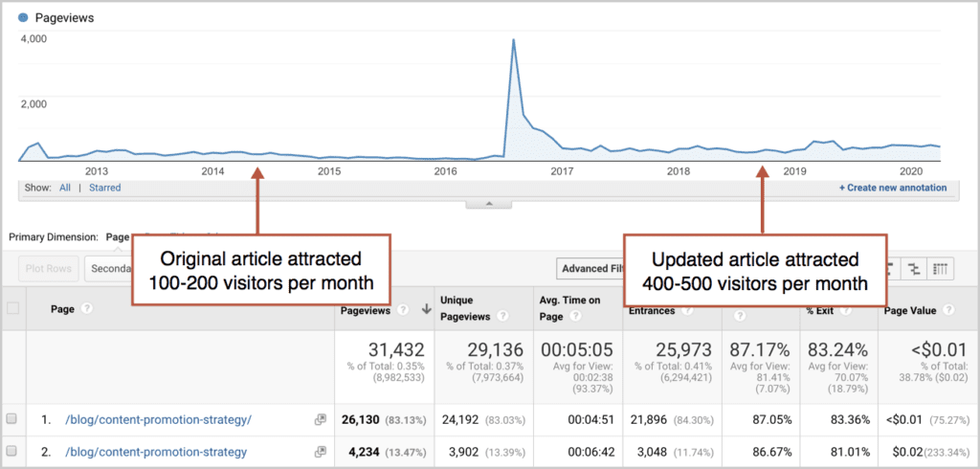Check the box for row 1 /blog/content-promotion-strategy/
980x469 pixels.
click(x=11, y=420)
